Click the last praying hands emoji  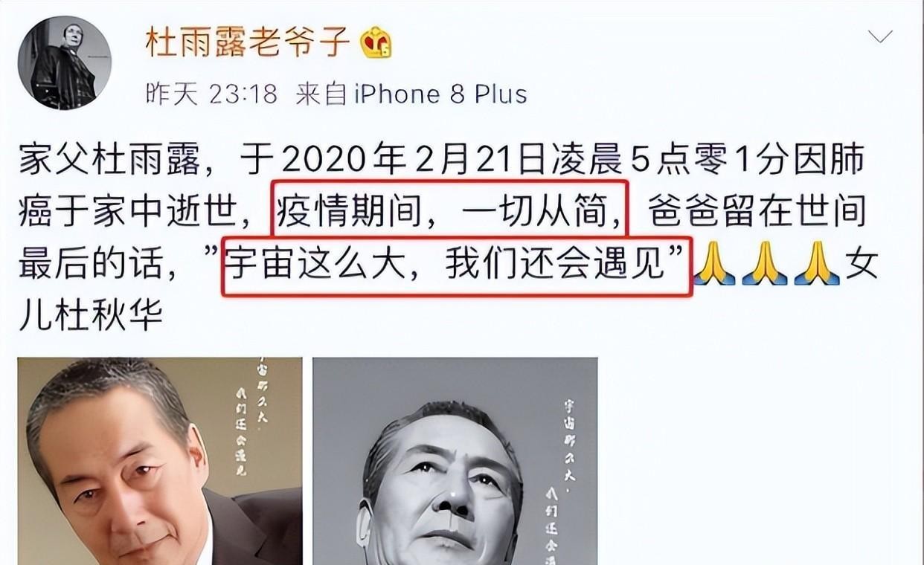816,265
